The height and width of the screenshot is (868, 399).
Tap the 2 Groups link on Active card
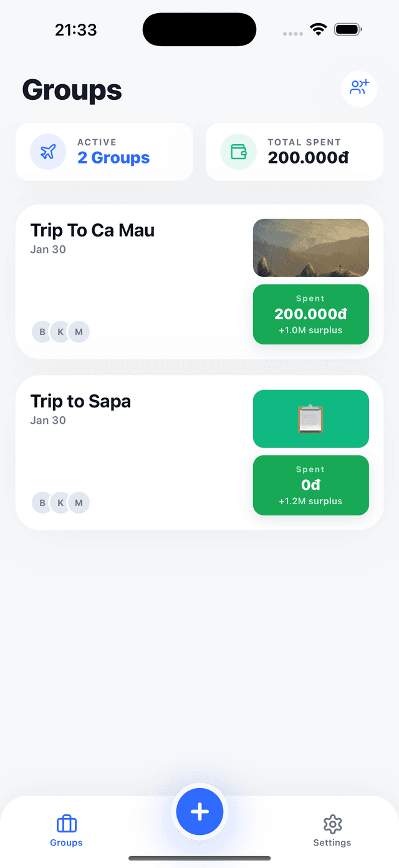113,158
